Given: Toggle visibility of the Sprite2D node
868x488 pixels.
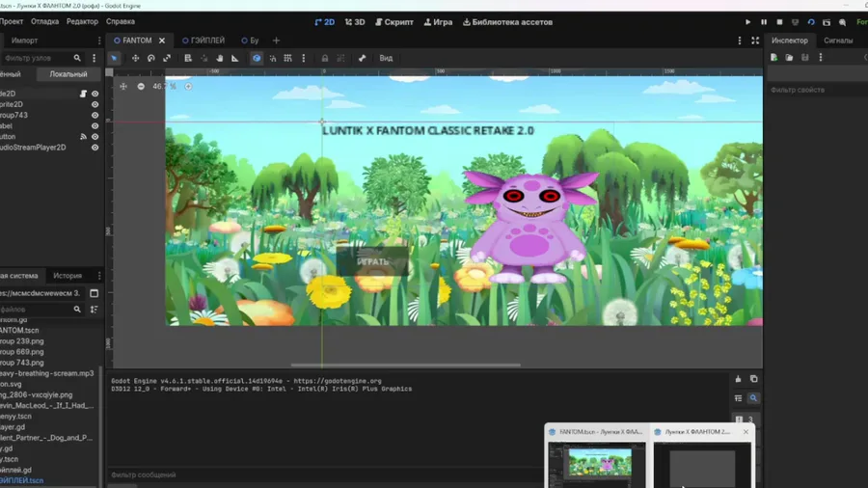Looking at the screenshot, I should [95, 104].
